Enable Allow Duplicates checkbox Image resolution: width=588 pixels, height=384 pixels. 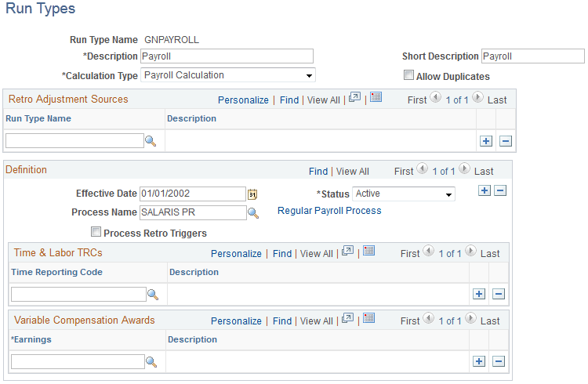408,75
